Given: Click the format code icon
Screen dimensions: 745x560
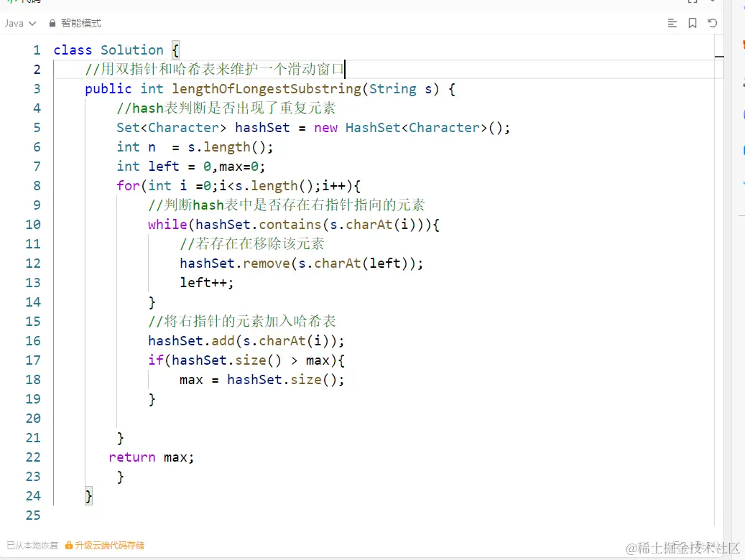Looking at the screenshot, I should tap(672, 23).
